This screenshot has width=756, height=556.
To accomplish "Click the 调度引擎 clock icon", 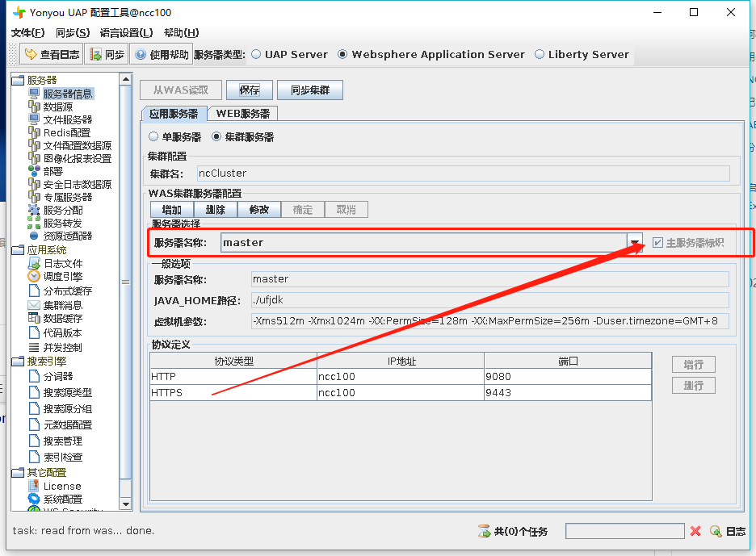I will tap(34, 276).
